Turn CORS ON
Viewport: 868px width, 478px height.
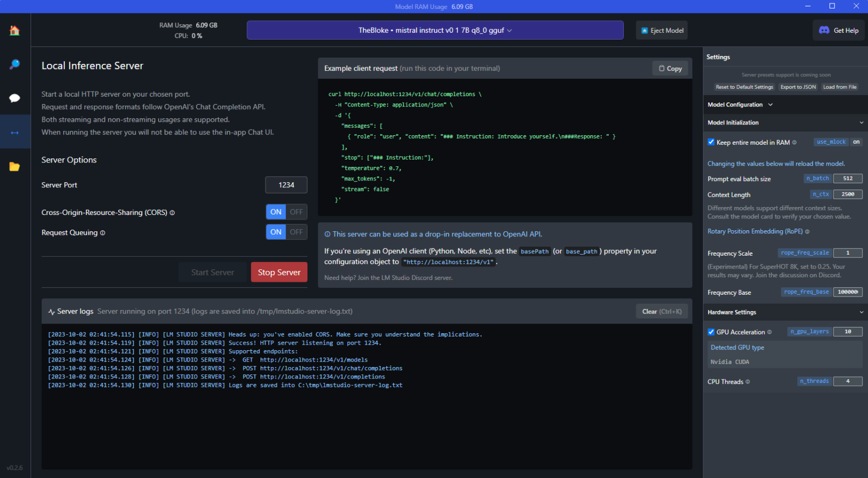pos(276,212)
